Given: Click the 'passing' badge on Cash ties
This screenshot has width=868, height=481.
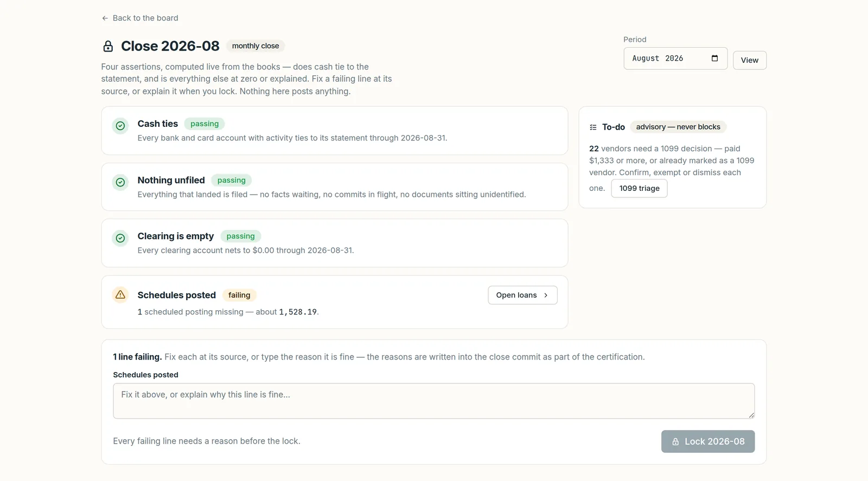Looking at the screenshot, I should [205, 124].
